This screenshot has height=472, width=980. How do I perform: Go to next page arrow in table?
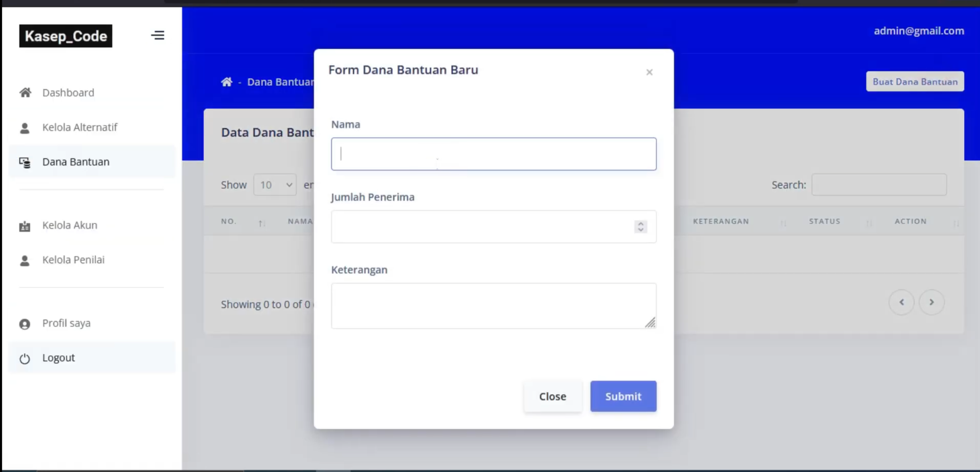coord(931,302)
